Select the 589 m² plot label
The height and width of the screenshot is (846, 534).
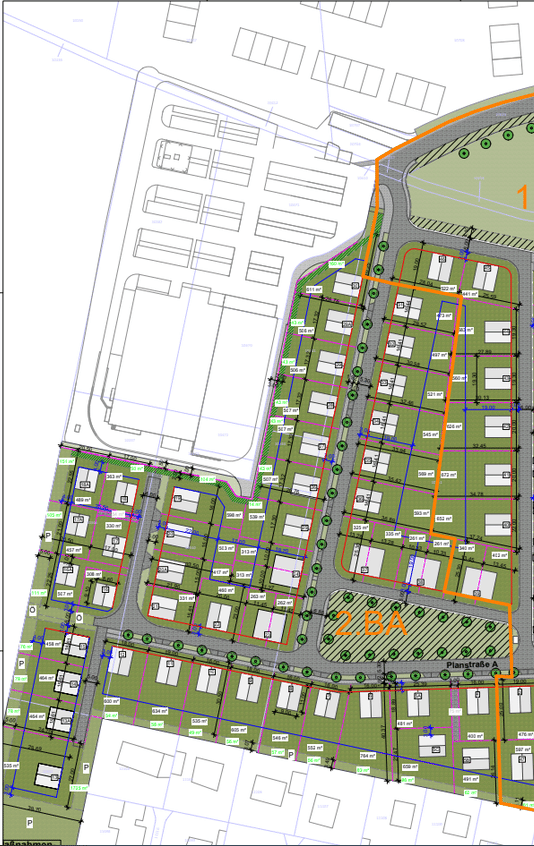426,474
